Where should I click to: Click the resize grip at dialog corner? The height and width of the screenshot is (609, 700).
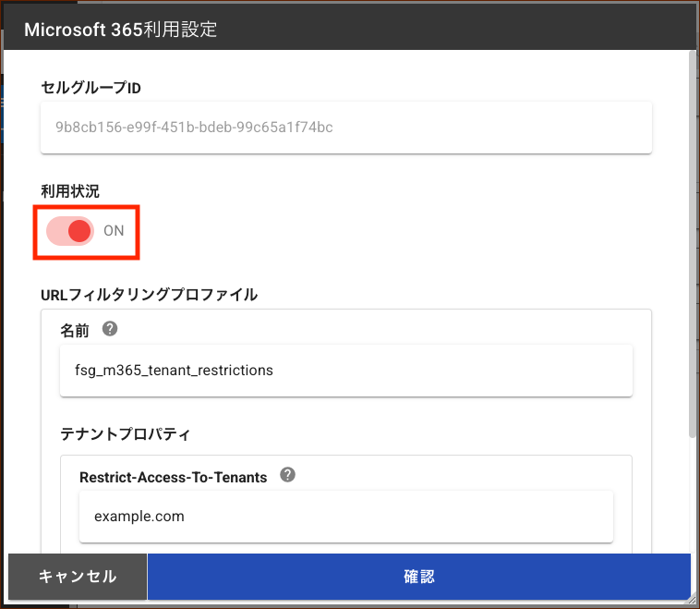[x=692, y=600]
